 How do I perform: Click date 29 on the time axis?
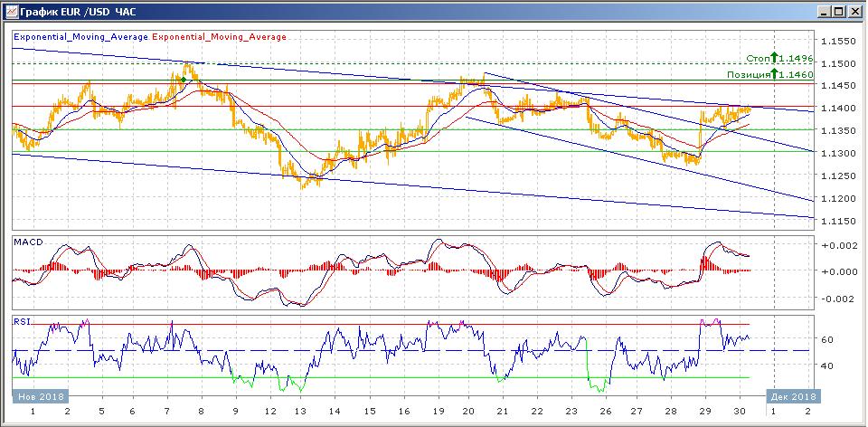click(705, 412)
